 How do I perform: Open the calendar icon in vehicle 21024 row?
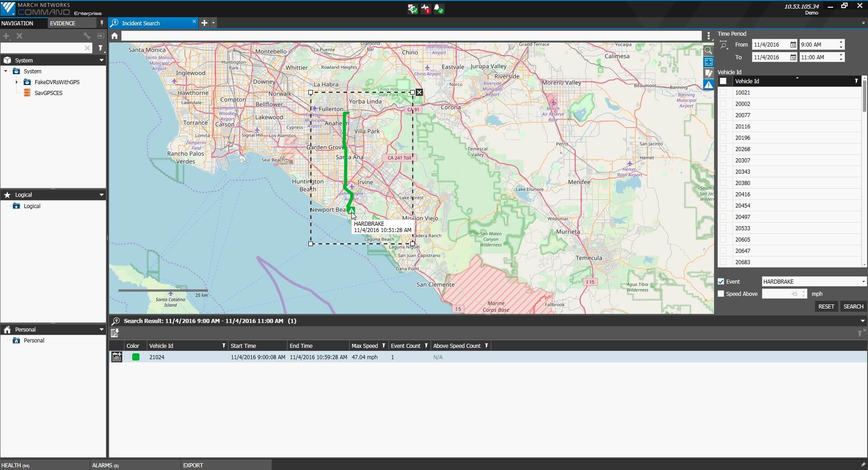click(x=117, y=357)
